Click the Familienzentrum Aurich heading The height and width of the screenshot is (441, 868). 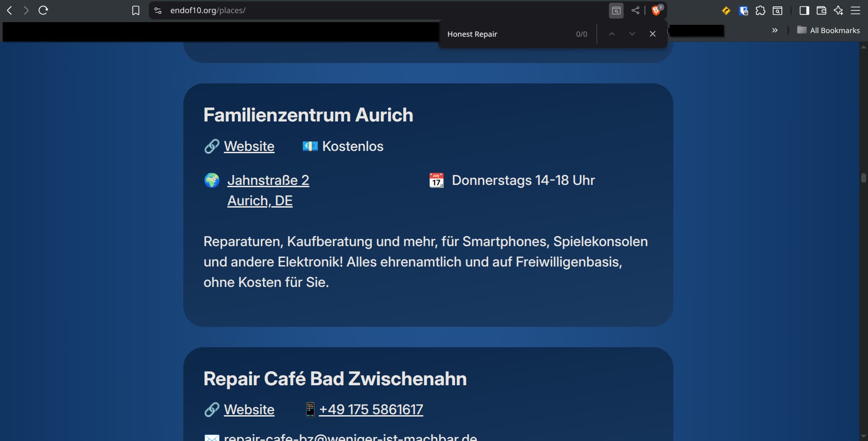(309, 115)
